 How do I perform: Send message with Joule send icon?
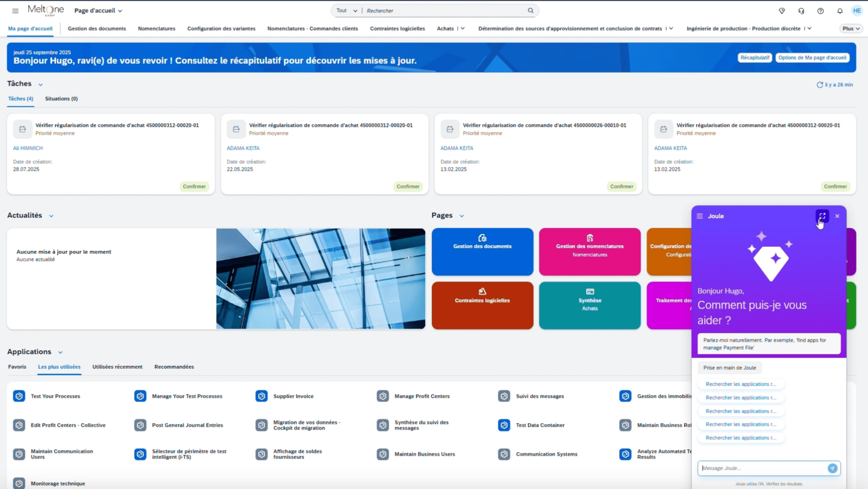pos(832,468)
